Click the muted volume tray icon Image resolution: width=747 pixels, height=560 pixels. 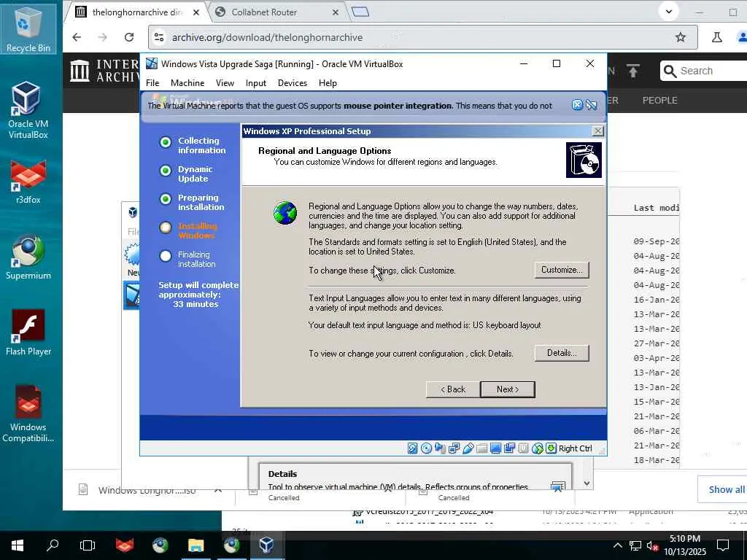coord(653,545)
